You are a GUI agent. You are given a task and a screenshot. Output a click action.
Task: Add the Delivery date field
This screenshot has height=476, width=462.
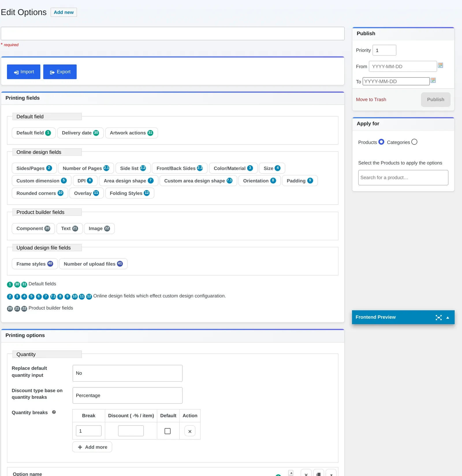click(80, 133)
